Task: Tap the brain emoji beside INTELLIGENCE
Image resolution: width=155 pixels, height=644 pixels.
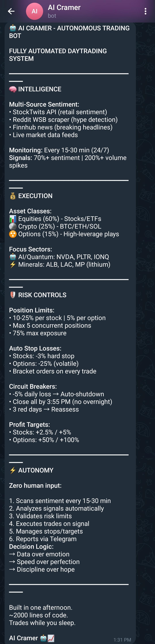Action: pos(13,89)
